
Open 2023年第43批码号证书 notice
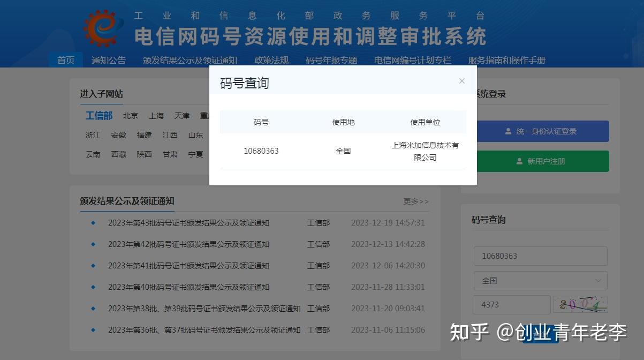click(188, 223)
